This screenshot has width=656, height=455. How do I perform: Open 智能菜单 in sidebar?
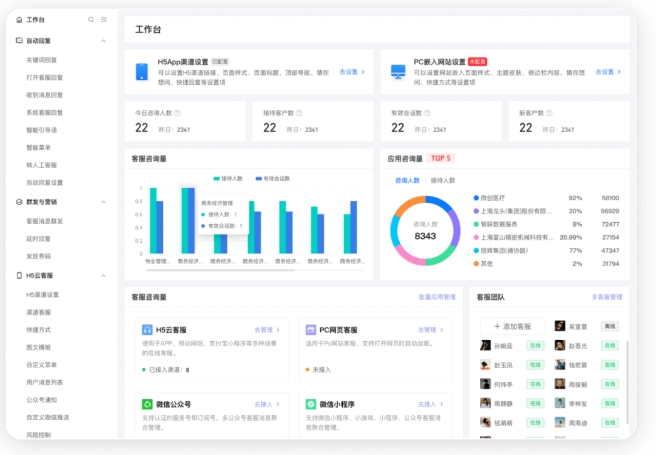[38, 148]
